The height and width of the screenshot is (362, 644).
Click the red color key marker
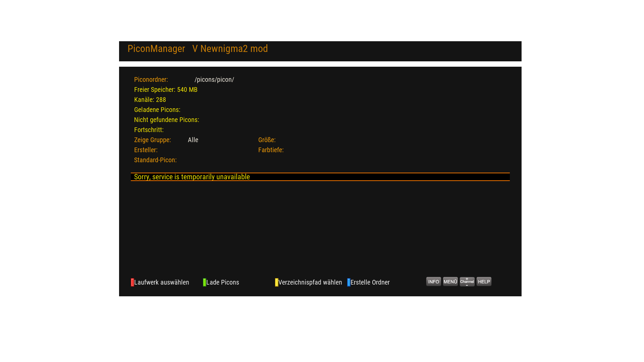click(x=132, y=282)
